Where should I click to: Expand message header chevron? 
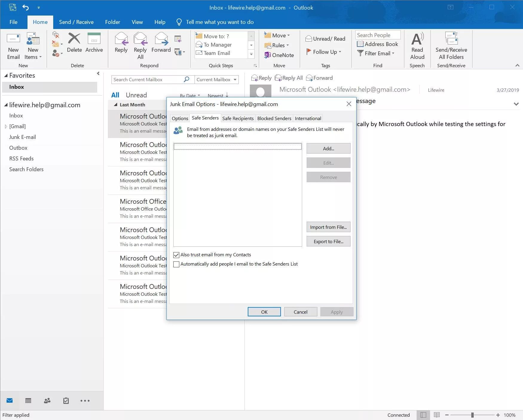tap(516, 104)
